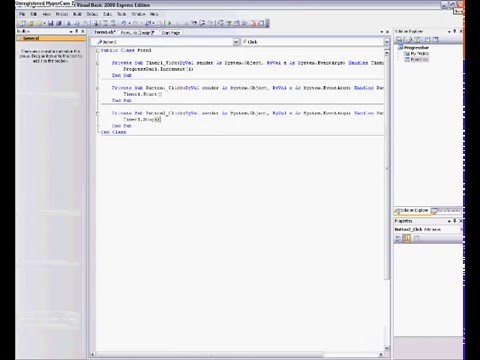Click the Open File toolbar icon

point(30,23)
